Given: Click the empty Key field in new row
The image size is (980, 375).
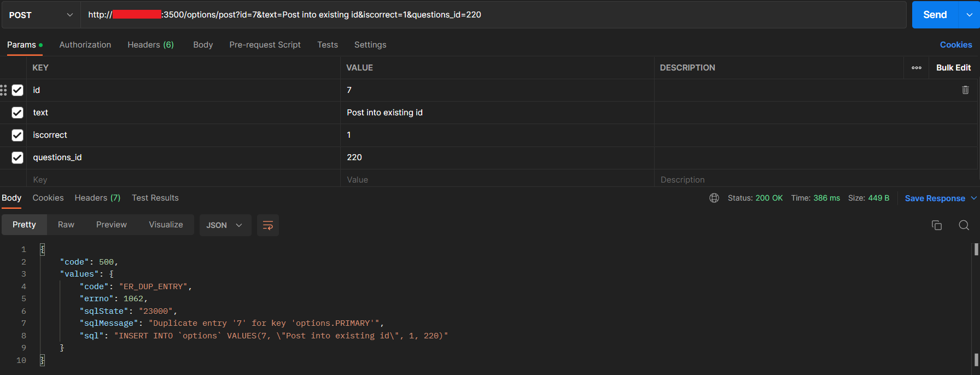Looking at the screenshot, I should click(x=183, y=179).
